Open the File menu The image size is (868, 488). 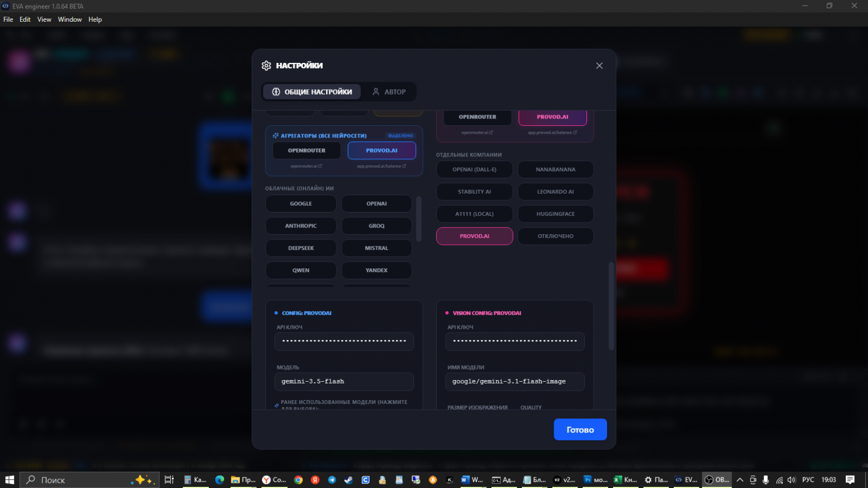(x=8, y=19)
